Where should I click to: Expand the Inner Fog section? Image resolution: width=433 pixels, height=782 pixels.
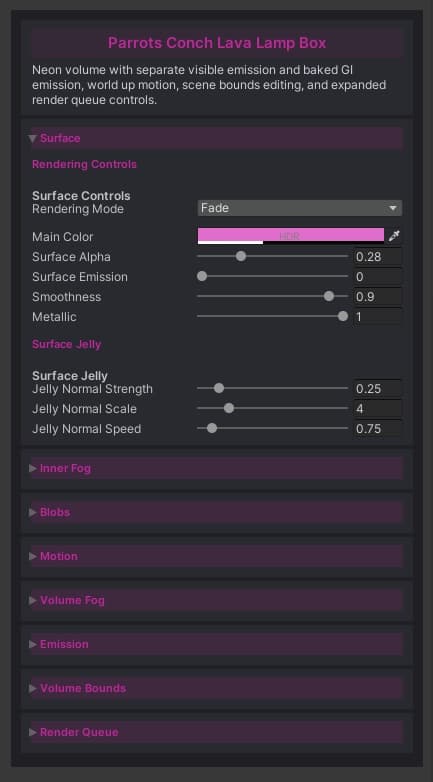click(216, 468)
